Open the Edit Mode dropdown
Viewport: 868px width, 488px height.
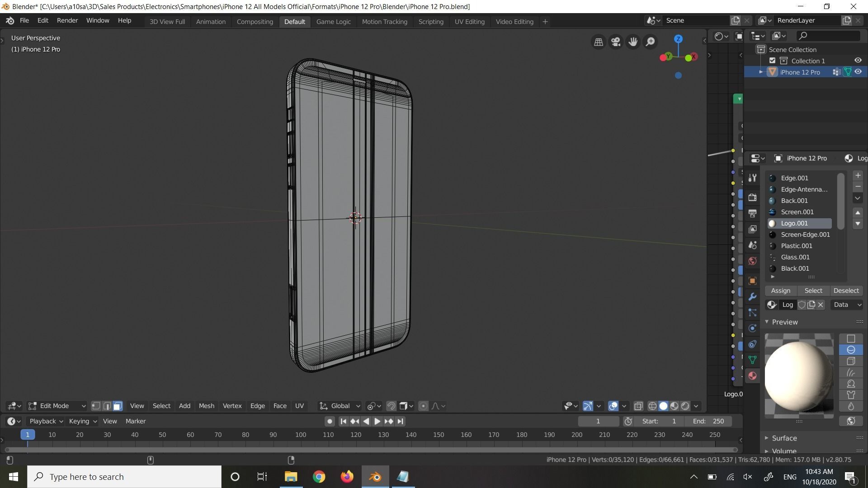pyautogui.click(x=57, y=406)
